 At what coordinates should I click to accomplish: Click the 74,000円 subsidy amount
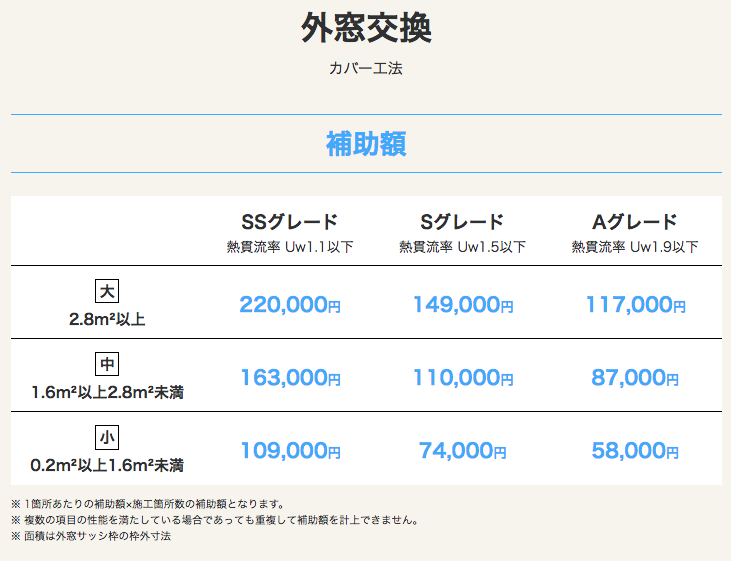point(462,450)
